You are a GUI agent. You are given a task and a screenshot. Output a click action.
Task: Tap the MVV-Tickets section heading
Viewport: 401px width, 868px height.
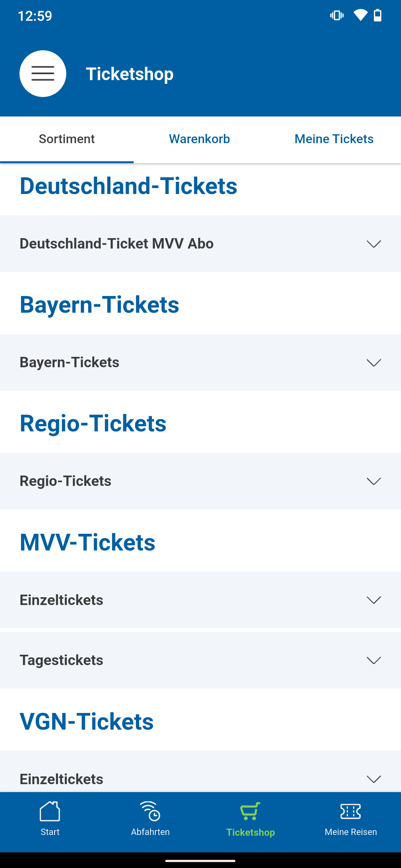(88, 542)
